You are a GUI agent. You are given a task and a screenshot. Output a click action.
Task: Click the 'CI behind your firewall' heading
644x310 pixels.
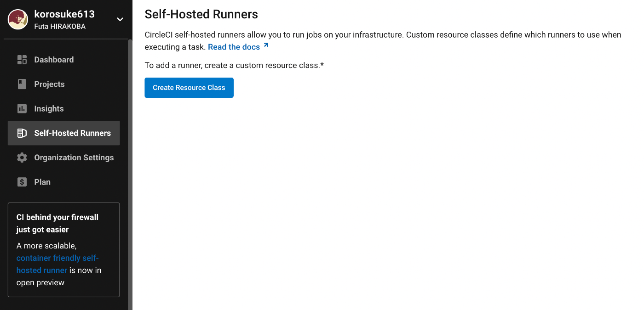click(x=57, y=223)
